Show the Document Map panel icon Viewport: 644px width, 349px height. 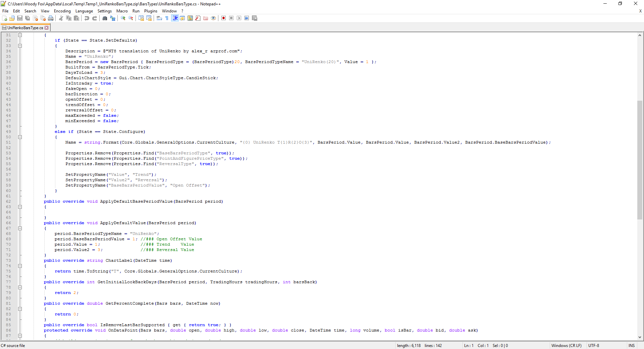pos(190,18)
